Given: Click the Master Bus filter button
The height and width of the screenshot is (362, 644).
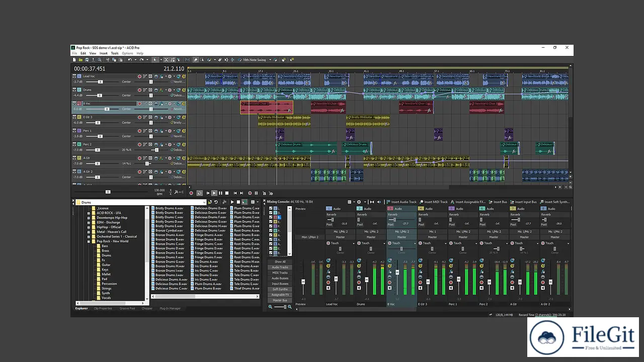Looking at the screenshot, I should (x=280, y=301).
